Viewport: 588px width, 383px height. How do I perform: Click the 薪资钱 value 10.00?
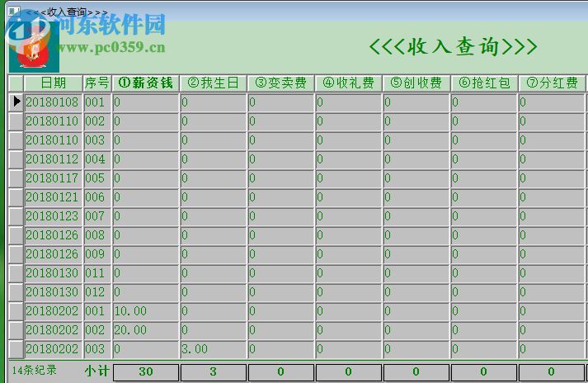145,311
